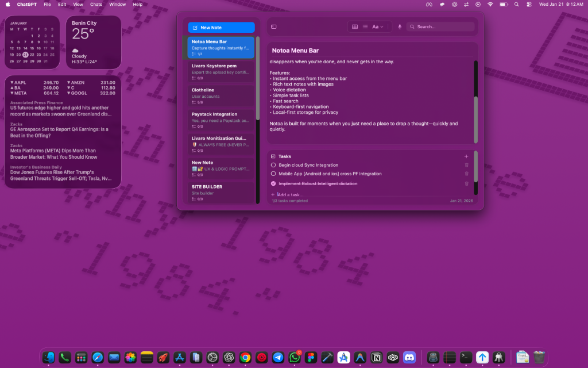
Task: Mark Mobile App cross PF Integration complete
Action: click(272, 174)
